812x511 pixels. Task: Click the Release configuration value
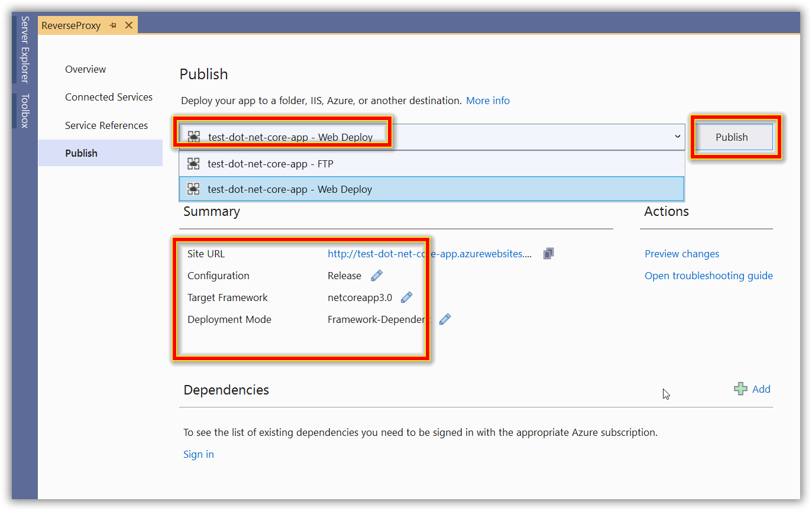[344, 276]
